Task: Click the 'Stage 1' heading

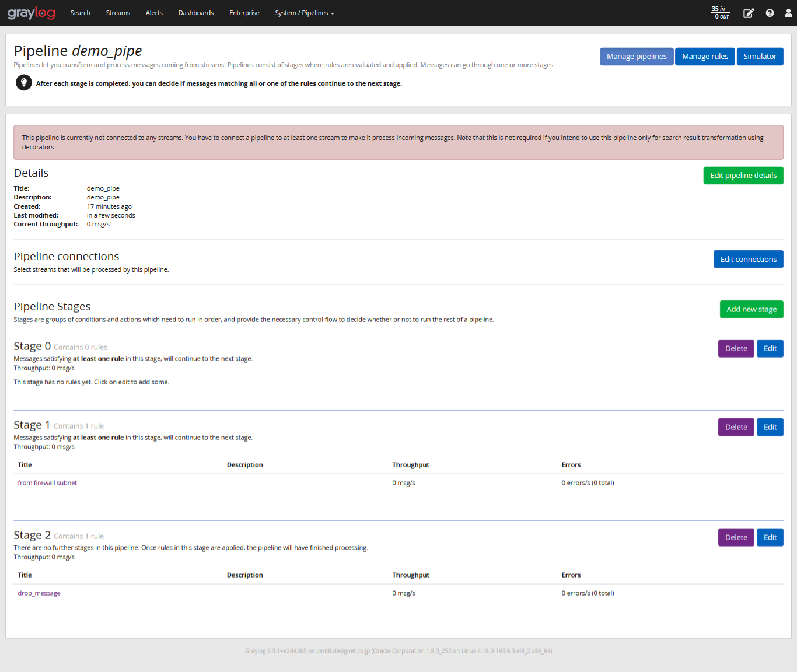Action: pos(32,425)
